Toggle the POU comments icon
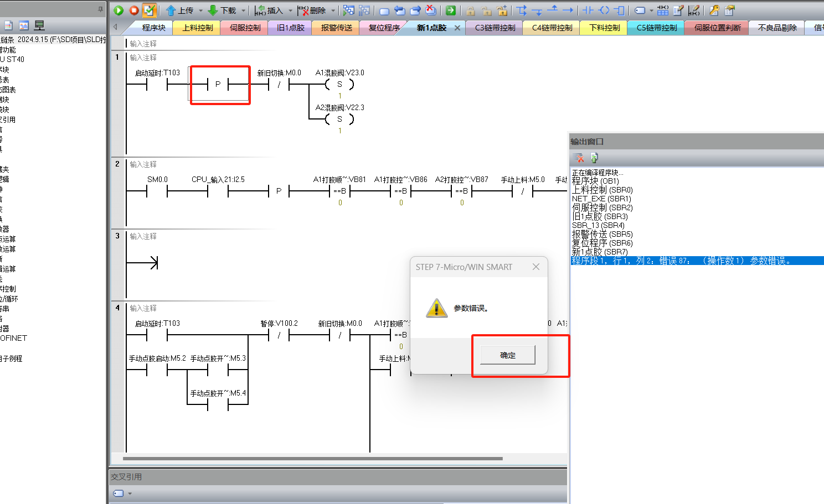 [678, 11]
